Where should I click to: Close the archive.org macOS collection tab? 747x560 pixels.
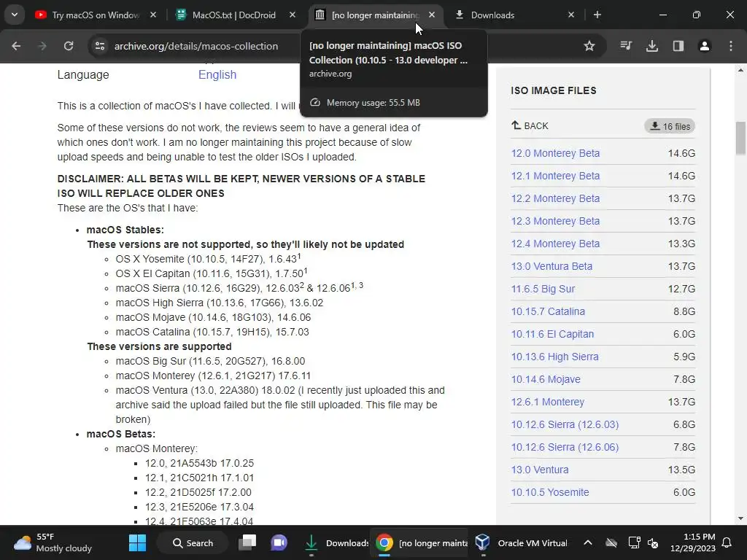tap(432, 15)
